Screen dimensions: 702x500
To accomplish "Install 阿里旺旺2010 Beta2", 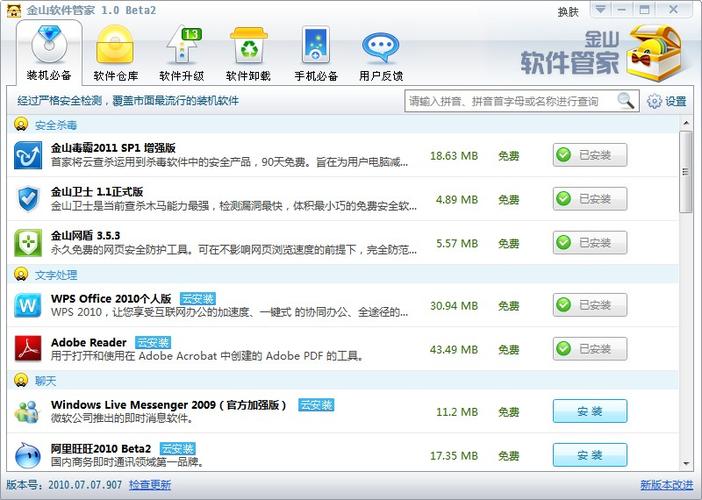I will (x=590, y=455).
